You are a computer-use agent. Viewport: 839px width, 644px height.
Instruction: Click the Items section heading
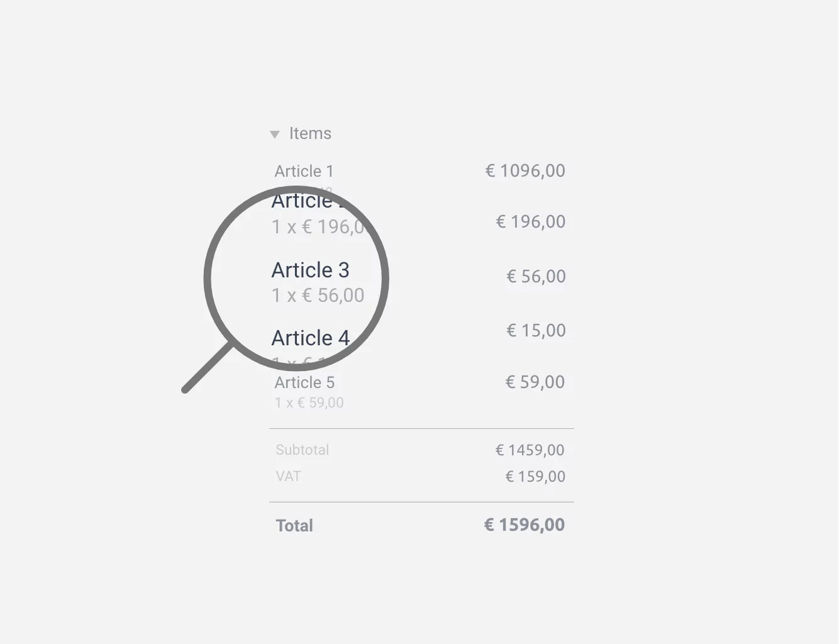(310, 133)
